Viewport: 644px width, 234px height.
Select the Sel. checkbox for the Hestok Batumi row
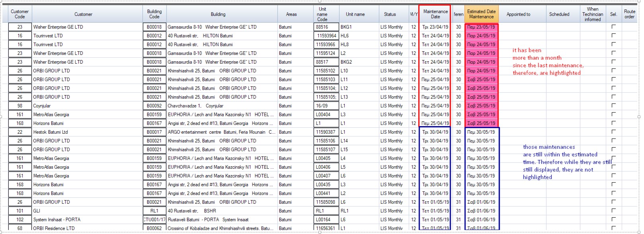pyautogui.click(x=613, y=132)
